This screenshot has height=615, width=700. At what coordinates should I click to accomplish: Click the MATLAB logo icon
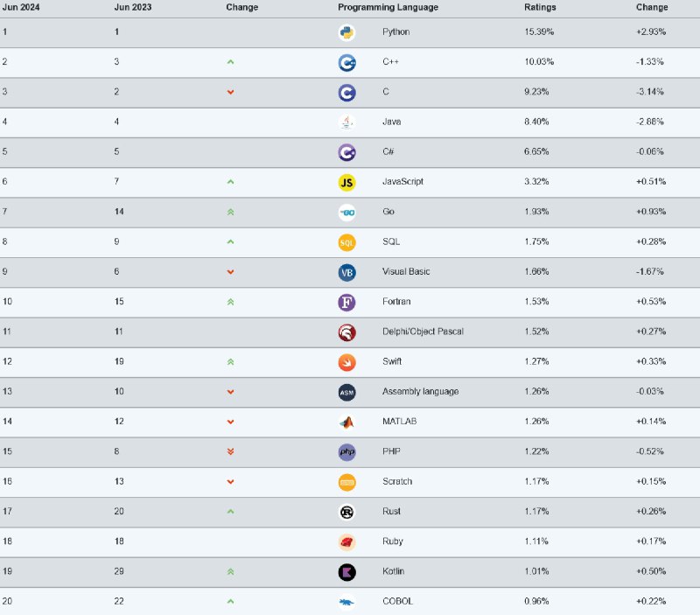(x=346, y=423)
